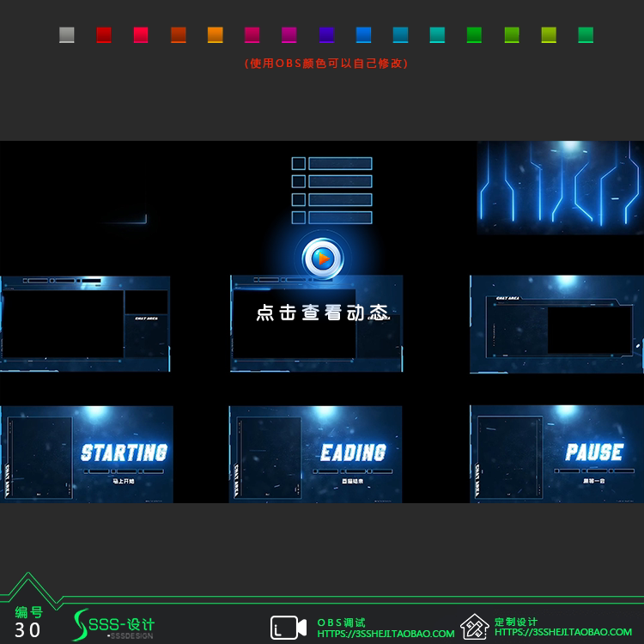Open the neon circuit lines background thumbnail
This screenshot has height=644, width=644.
tap(560, 188)
